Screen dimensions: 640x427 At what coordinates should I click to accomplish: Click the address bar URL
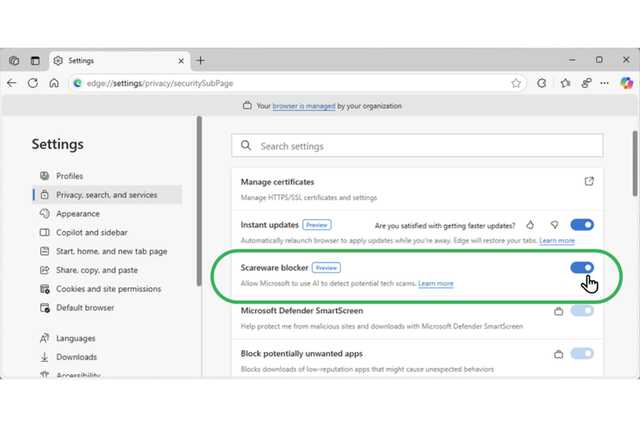[x=160, y=83]
